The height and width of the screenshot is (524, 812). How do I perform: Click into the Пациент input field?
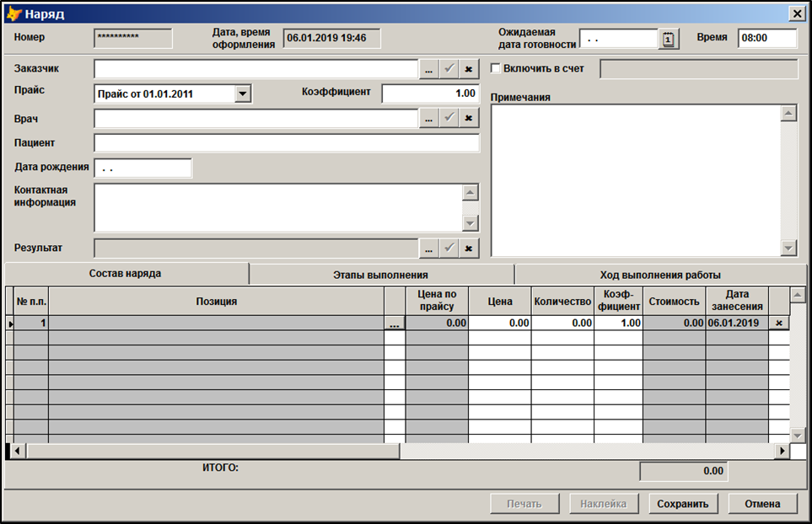tap(286, 143)
